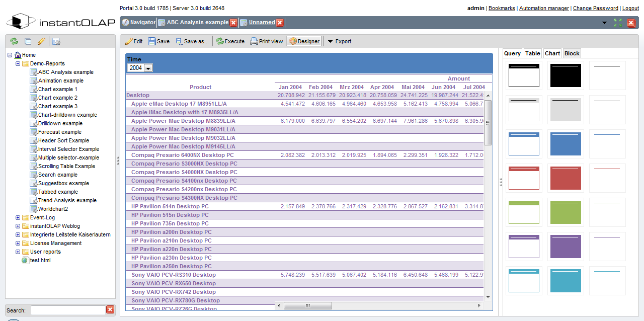The image size is (644, 321).
Task: Click the horizontal scrollbar thumb under the table
Action: 308,305
